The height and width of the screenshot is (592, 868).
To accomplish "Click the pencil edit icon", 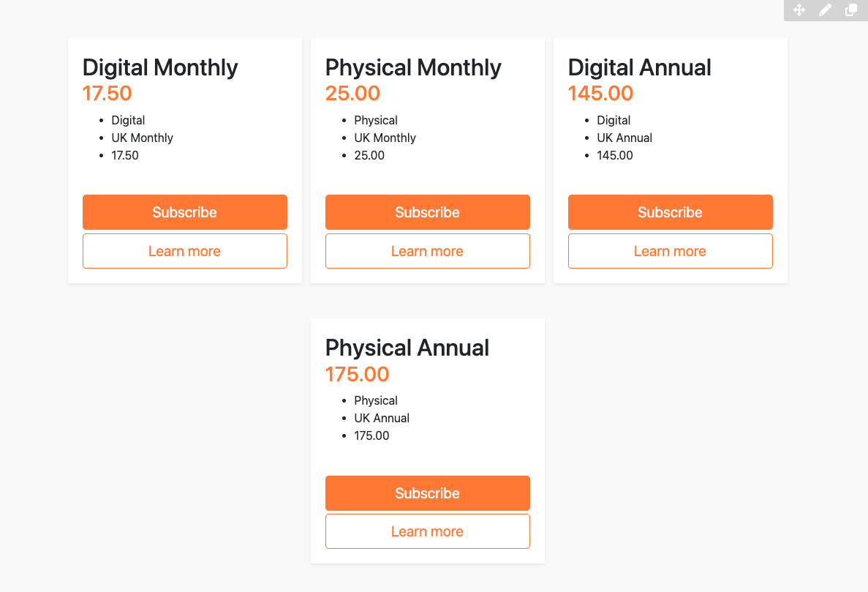I will click(825, 10).
